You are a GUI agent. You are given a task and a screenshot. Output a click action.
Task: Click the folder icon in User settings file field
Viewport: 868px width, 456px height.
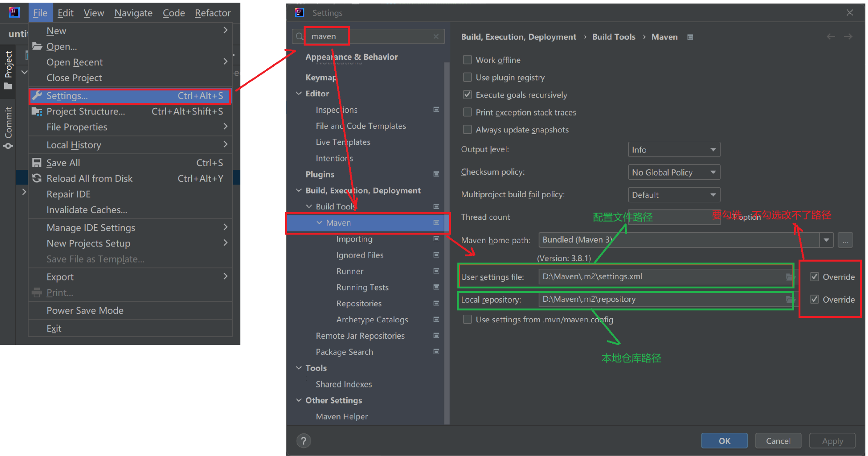click(789, 277)
